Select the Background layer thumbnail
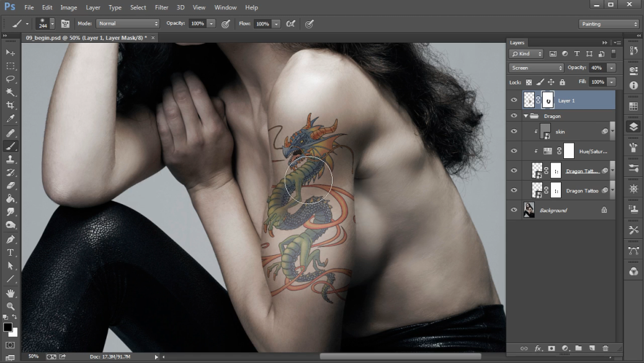644x363 pixels. point(529,210)
